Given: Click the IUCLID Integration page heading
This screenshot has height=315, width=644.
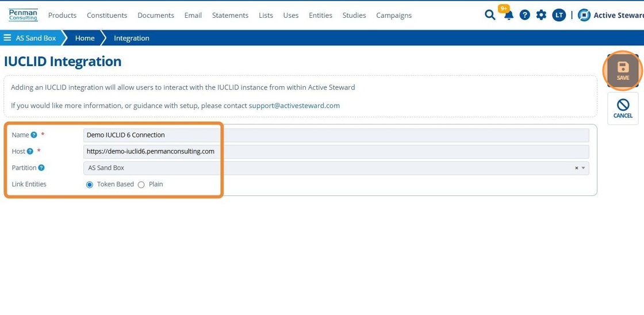Looking at the screenshot, I should (63, 62).
